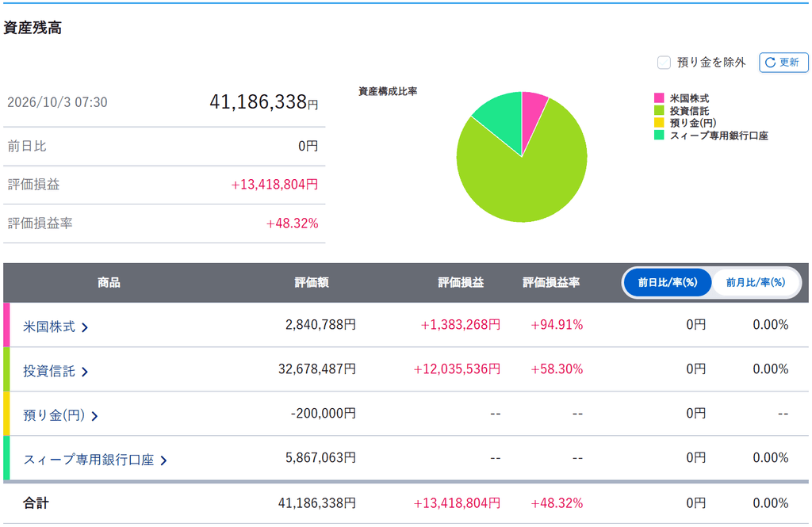Click the 商品 column header
This screenshot has height=527, width=812.
(x=109, y=283)
